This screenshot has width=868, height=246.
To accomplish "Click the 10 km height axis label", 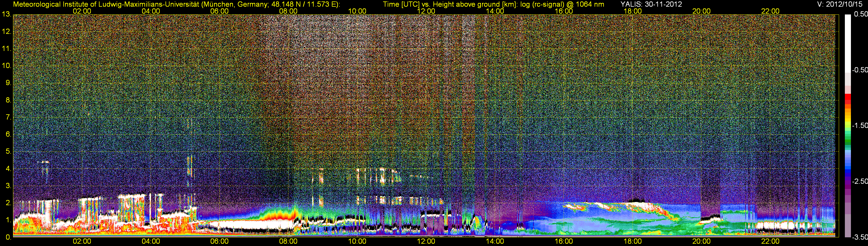I will tap(6, 66).
